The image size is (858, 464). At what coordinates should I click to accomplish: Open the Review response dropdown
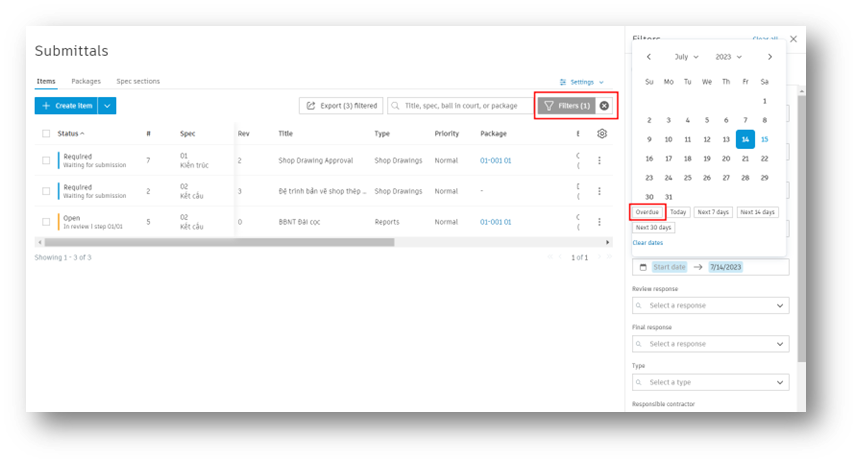pyautogui.click(x=710, y=305)
